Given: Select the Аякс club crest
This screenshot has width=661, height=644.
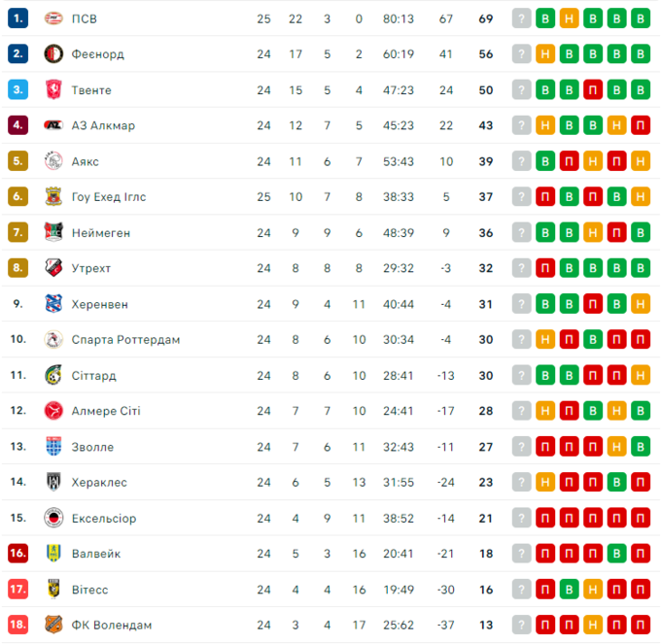Looking at the screenshot, I should click(53, 161).
